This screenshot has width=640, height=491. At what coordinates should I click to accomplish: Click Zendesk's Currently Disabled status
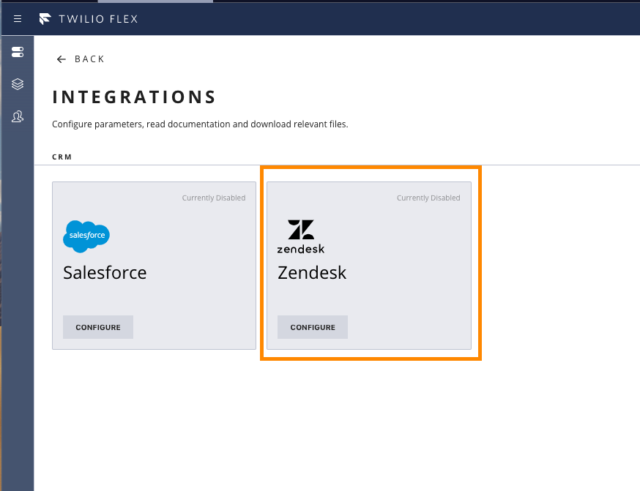pyautogui.click(x=429, y=198)
